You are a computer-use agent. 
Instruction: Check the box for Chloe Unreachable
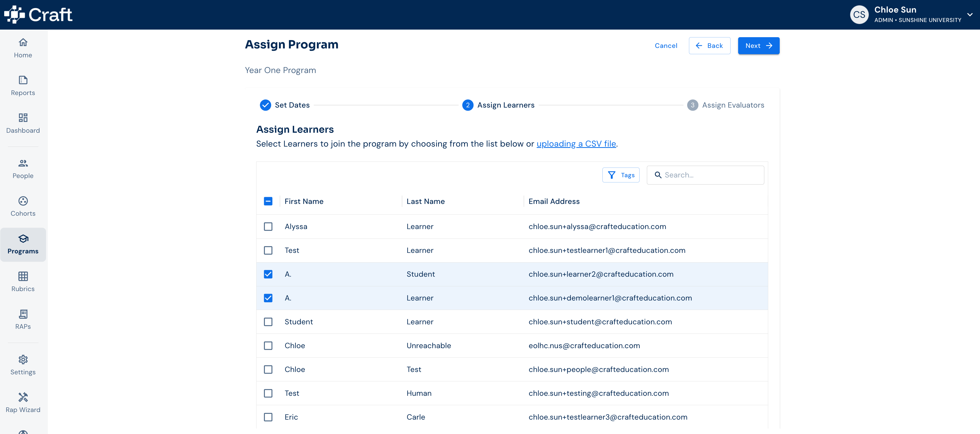[268, 346]
